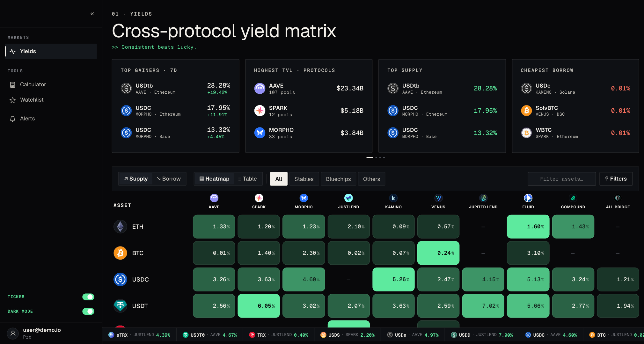Open the Yields markets page
The height and width of the screenshot is (344, 644).
[51, 51]
